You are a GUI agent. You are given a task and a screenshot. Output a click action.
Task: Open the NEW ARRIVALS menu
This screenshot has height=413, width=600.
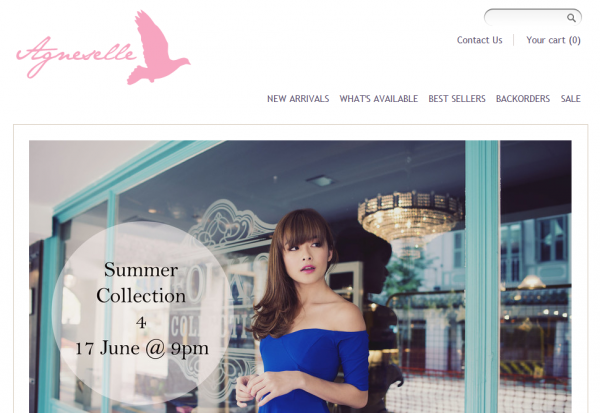coord(298,99)
